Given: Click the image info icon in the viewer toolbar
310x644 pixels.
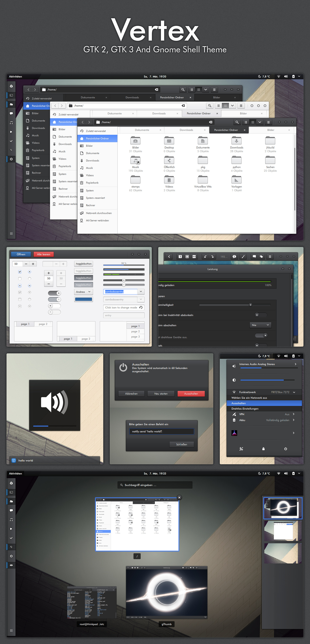Looking at the screenshot, I should 234,257.
